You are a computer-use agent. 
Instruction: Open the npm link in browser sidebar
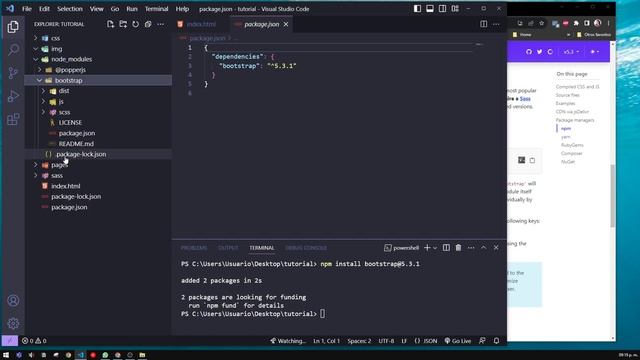tap(566, 129)
